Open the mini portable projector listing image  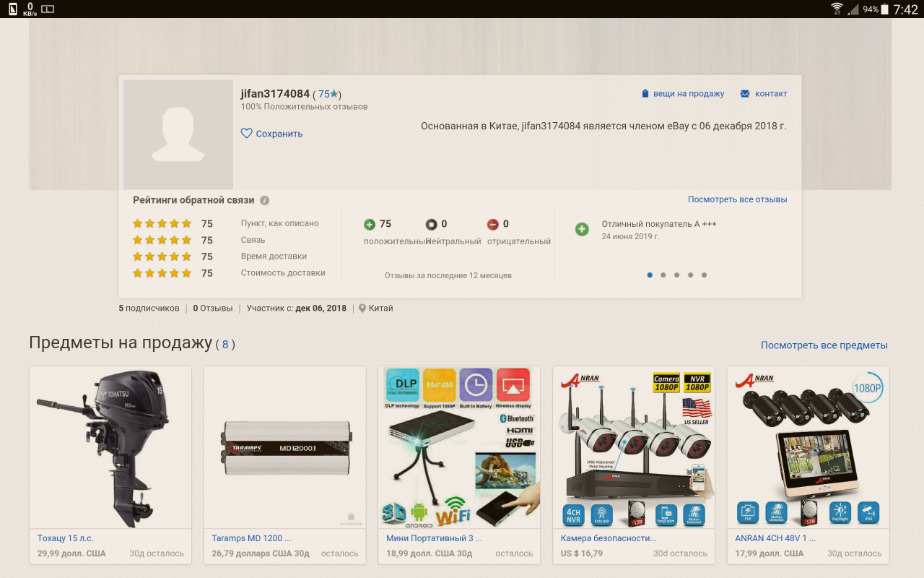pos(459,447)
